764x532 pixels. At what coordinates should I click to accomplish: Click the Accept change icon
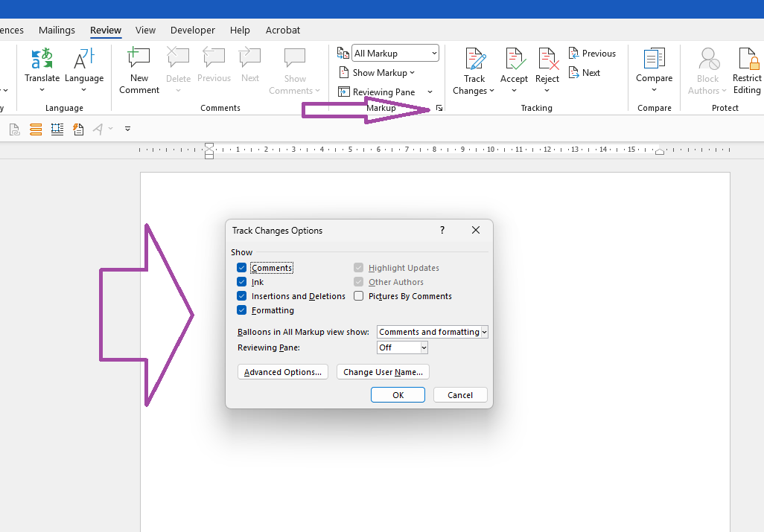pos(515,59)
